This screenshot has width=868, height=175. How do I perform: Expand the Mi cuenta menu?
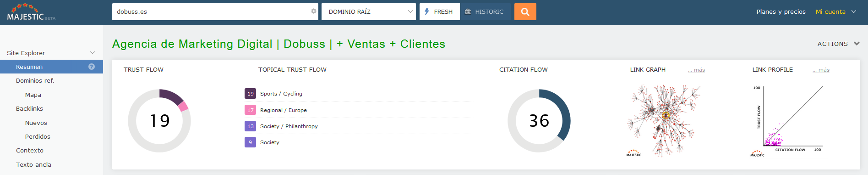pyautogui.click(x=836, y=12)
